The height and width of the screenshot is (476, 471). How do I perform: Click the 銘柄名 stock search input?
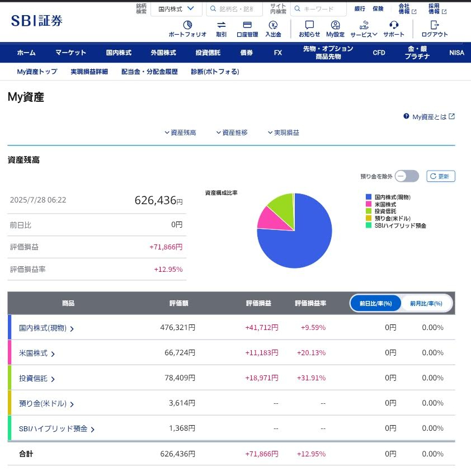pyautogui.click(x=234, y=9)
